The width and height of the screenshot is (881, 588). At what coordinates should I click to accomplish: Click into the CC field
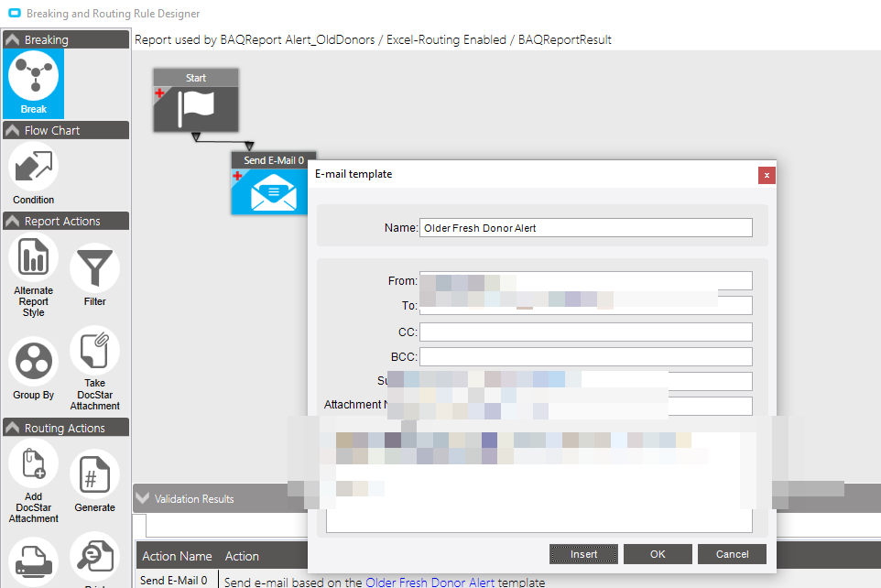point(585,332)
